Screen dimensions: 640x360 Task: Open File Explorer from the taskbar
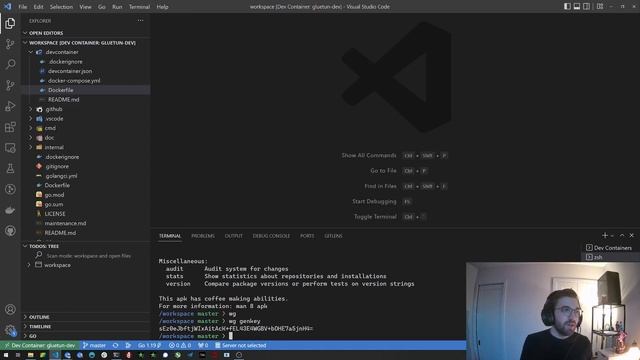pos(30,355)
